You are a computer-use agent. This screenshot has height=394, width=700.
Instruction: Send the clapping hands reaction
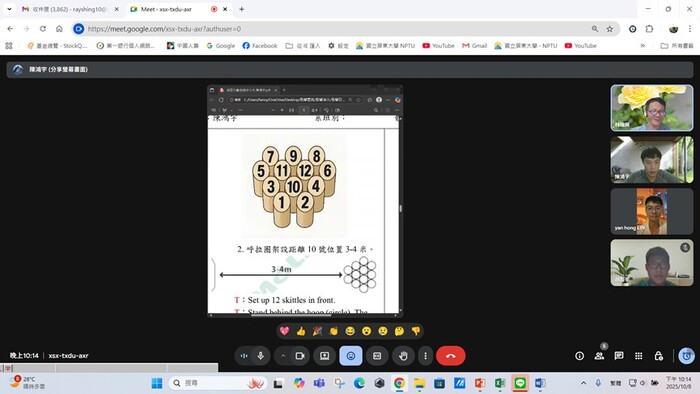click(x=333, y=331)
